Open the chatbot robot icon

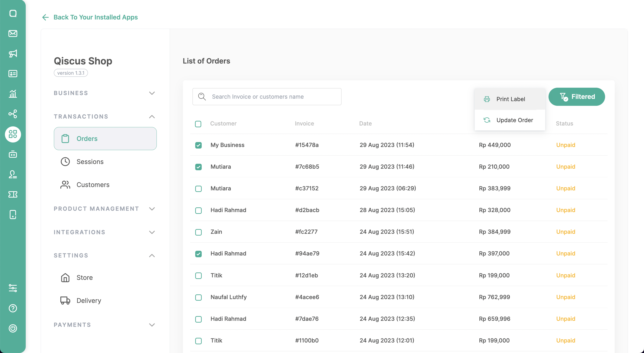[x=13, y=154]
